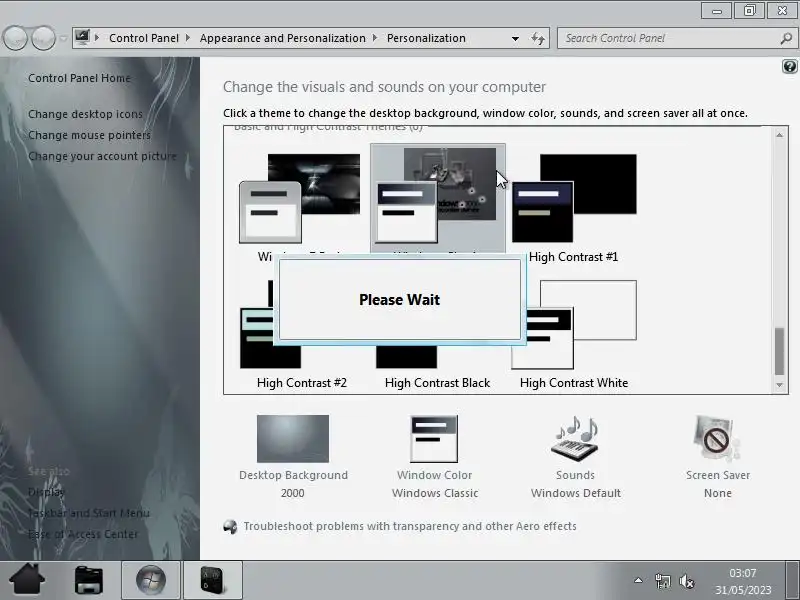This screenshot has width=800, height=600.
Task: Open Change your account picture link
Action: 102,156
